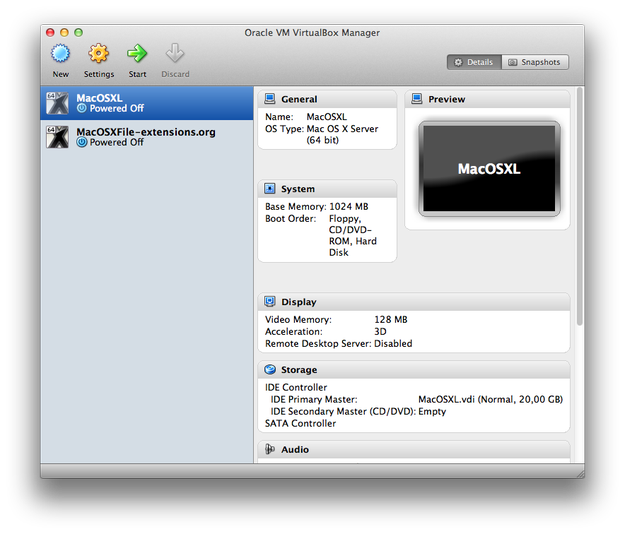
Task: Open the System section header
Action: [327, 189]
